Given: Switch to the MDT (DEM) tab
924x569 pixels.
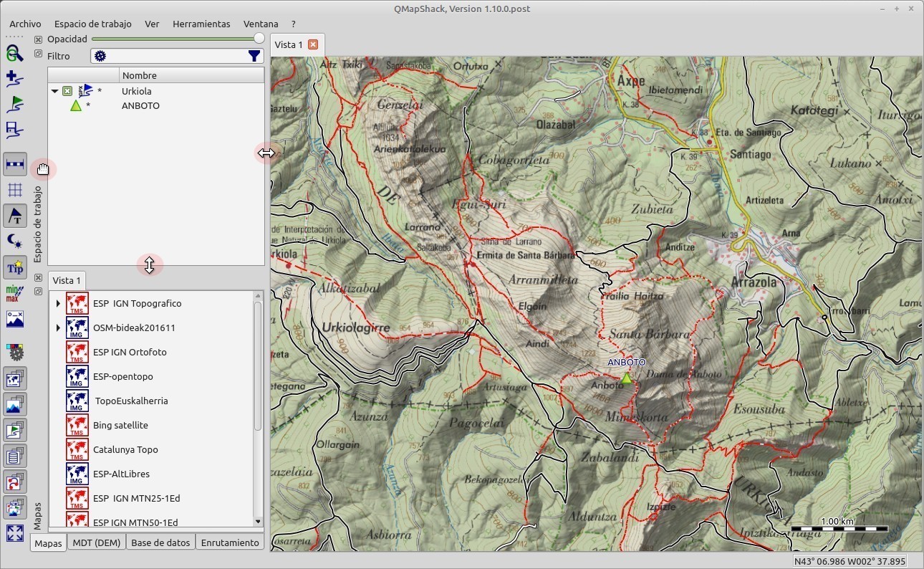Looking at the screenshot, I should [x=97, y=542].
